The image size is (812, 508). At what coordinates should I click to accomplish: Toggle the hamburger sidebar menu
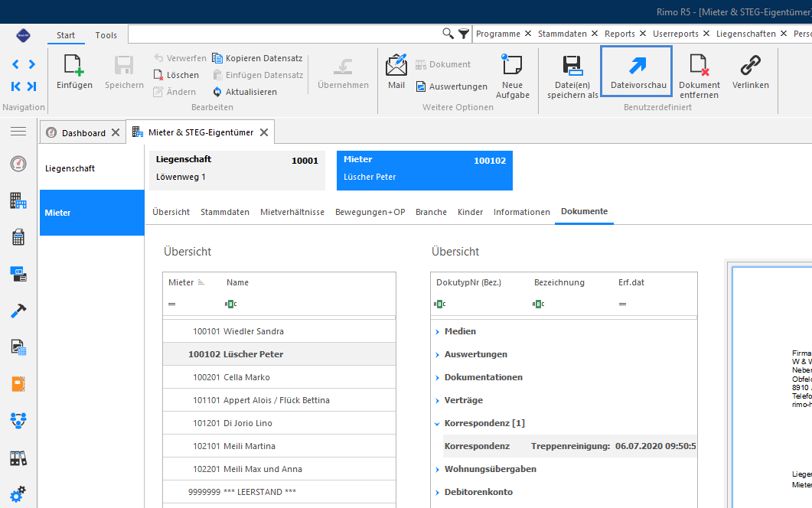coord(18,132)
